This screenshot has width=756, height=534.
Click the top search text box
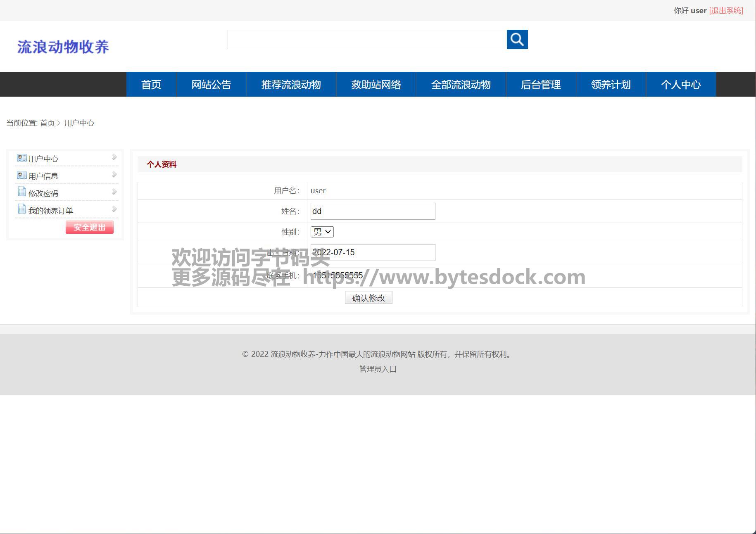(x=367, y=40)
